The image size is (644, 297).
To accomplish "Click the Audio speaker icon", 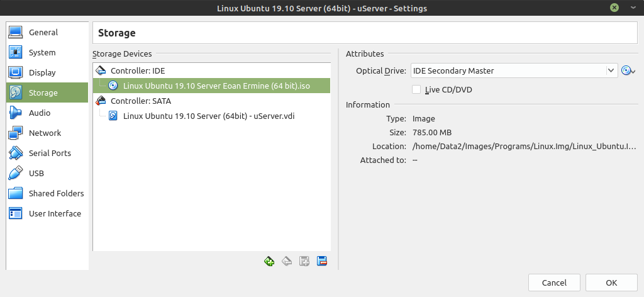I will 16,113.
